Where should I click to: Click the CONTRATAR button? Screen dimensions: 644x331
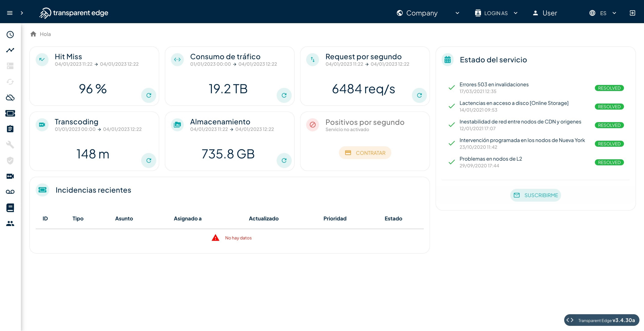click(365, 153)
